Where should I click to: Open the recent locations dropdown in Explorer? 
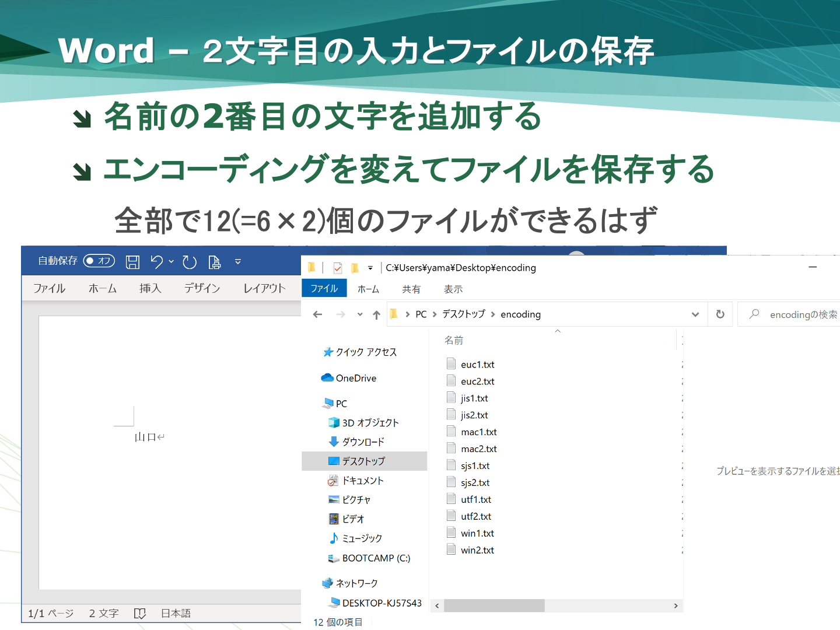[360, 314]
